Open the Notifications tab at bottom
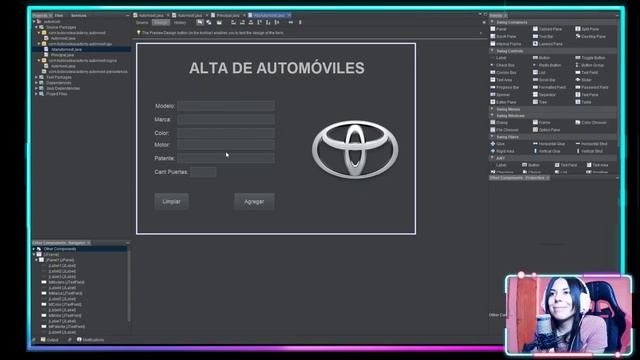The image size is (640, 360). pos(91,340)
